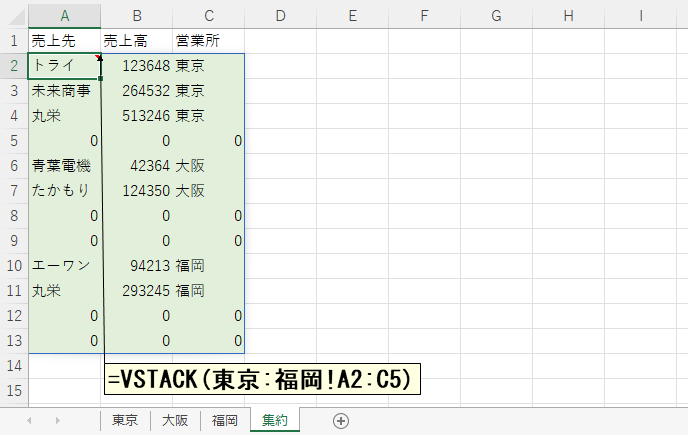Select row 15 header

click(x=14, y=391)
